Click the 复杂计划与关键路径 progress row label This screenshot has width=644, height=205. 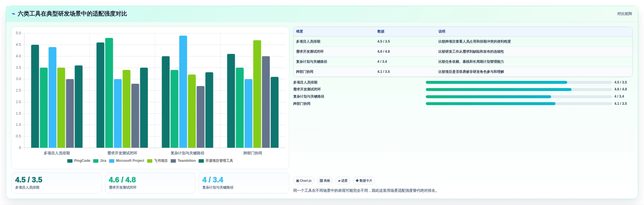pyautogui.click(x=309, y=97)
